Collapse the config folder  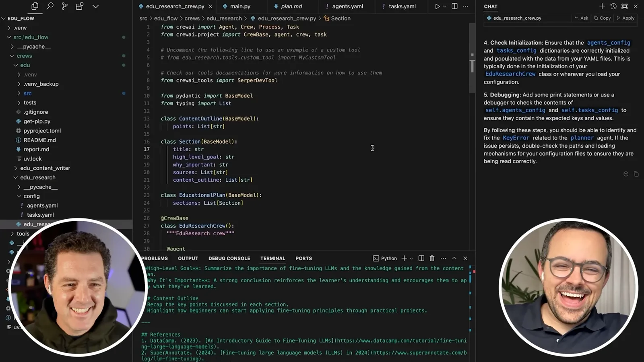click(x=19, y=196)
